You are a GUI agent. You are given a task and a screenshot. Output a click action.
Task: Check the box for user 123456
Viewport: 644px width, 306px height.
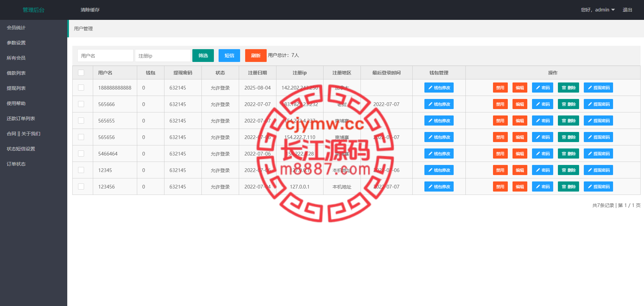(81, 186)
